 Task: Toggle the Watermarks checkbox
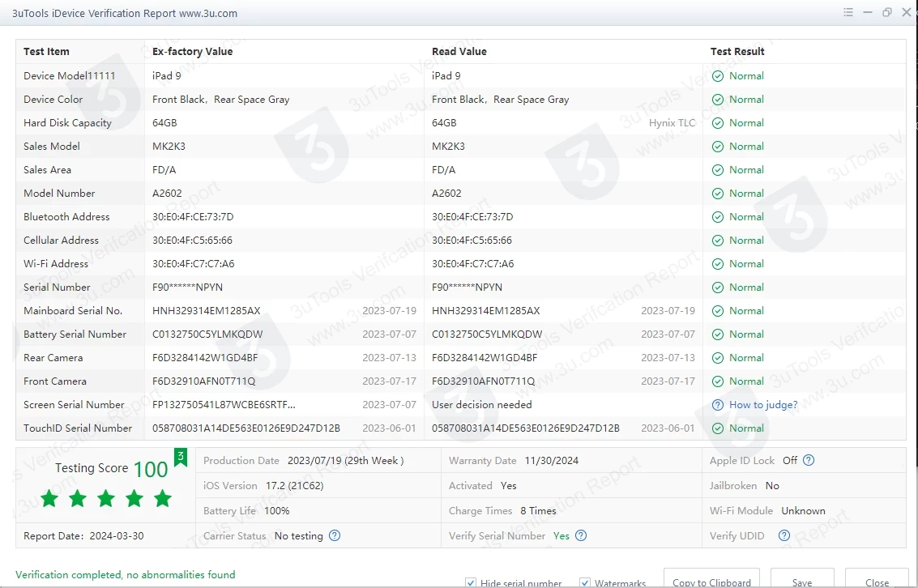pyautogui.click(x=584, y=582)
